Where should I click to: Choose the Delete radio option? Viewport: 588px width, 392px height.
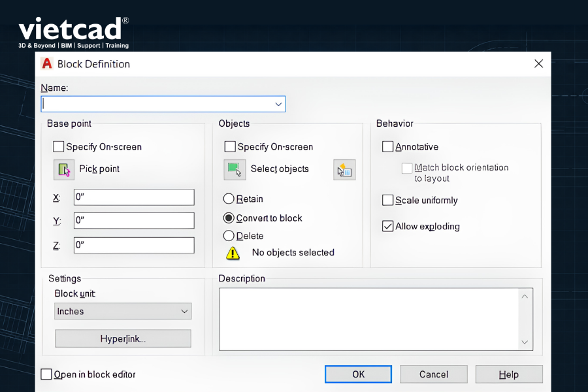point(229,236)
